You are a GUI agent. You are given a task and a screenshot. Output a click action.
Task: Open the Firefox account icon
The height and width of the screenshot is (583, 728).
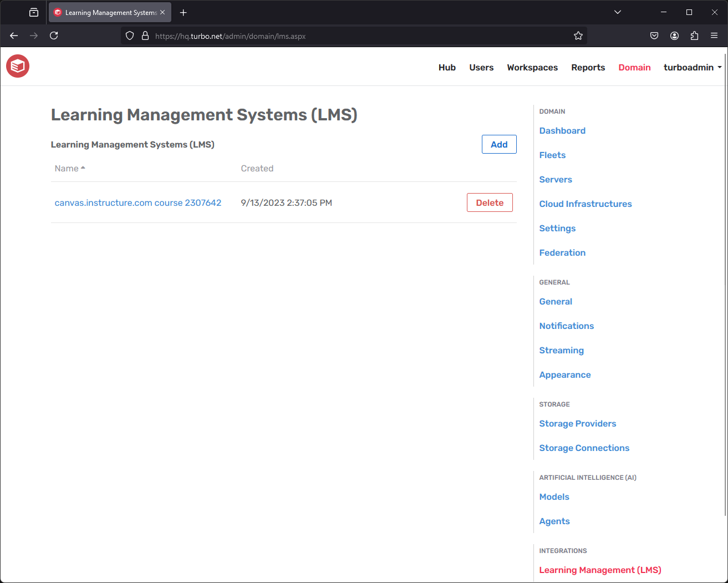[x=674, y=36]
